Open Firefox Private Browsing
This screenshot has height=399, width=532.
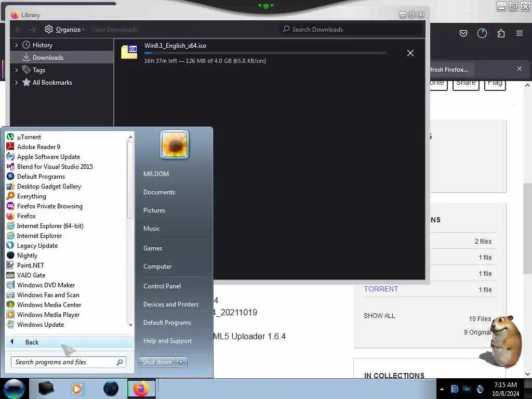tap(49, 206)
